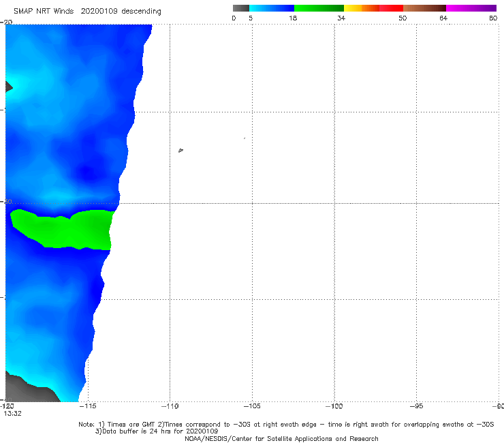Click the magenta 64-80 color bar segment

pyautogui.click(x=471, y=8)
